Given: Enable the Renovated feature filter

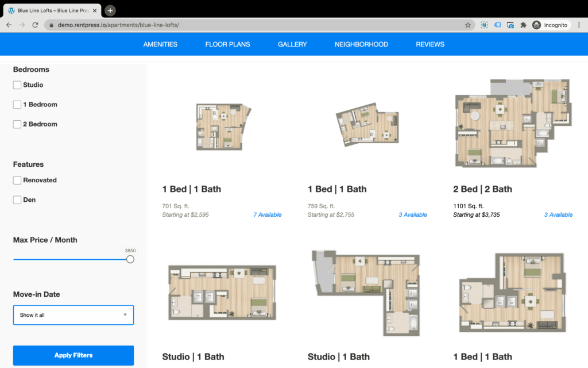Looking at the screenshot, I should [x=17, y=180].
